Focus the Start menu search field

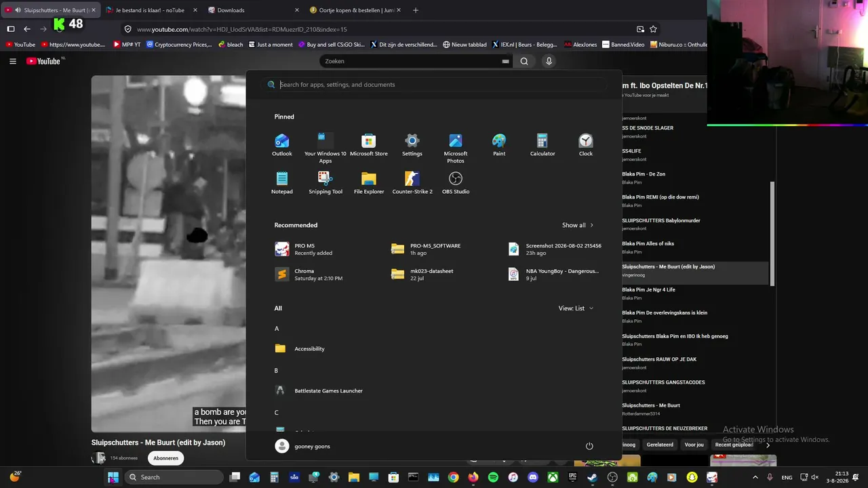click(x=434, y=85)
